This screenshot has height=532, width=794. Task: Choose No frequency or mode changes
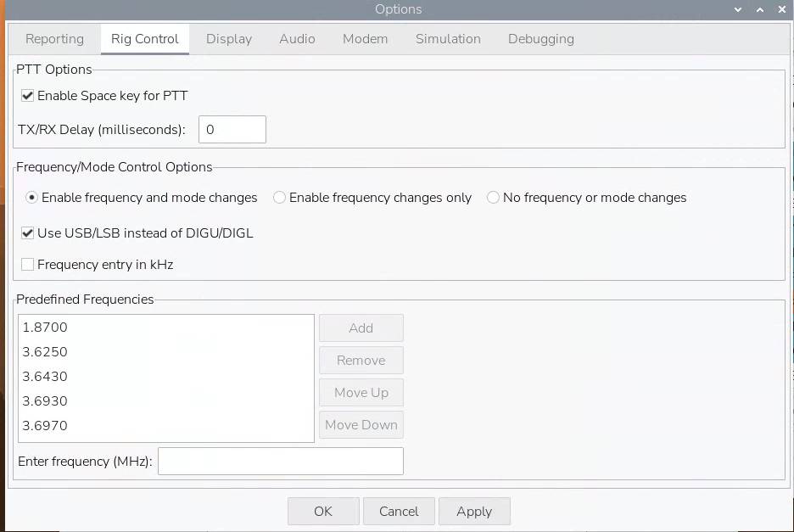click(x=494, y=198)
